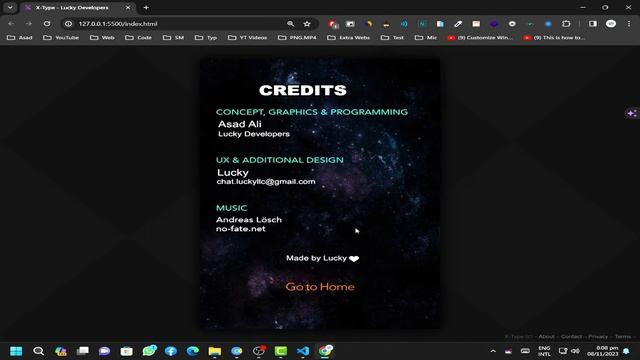640x360 pixels.
Task: Open Facebook from the taskbar
Action: pos(171,351)
